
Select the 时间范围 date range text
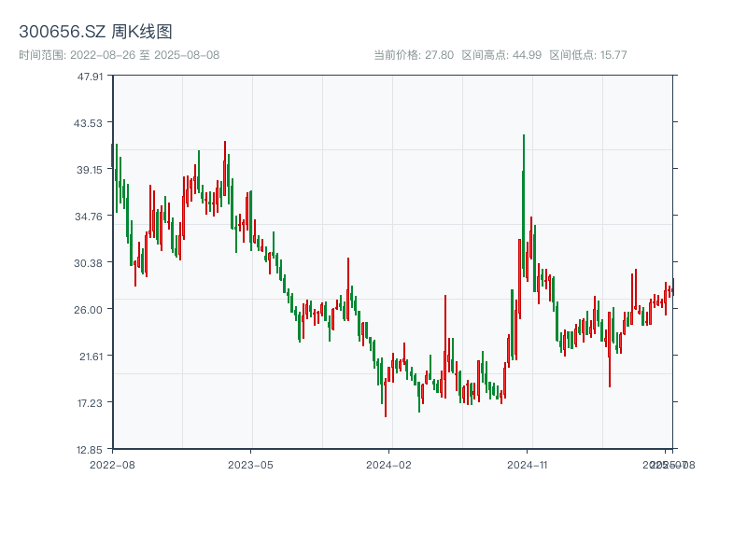tap(119, 55)
